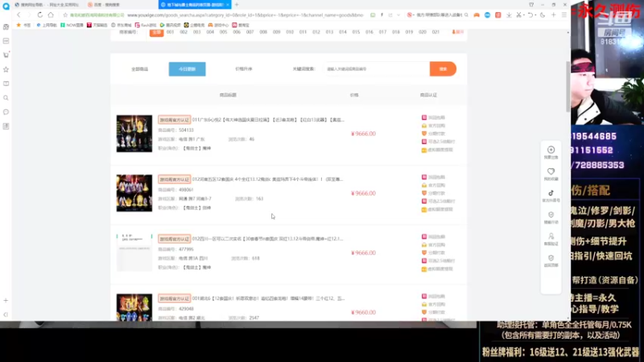Open thumbnail of listing 504133
The width and height of the screenshot is (644, 362).
pos(134,134)
